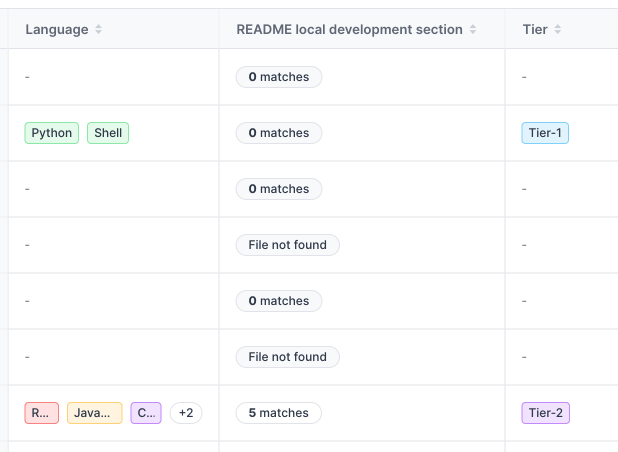
Task: Sort by the Language column sort icon
Action: [99, 30]
